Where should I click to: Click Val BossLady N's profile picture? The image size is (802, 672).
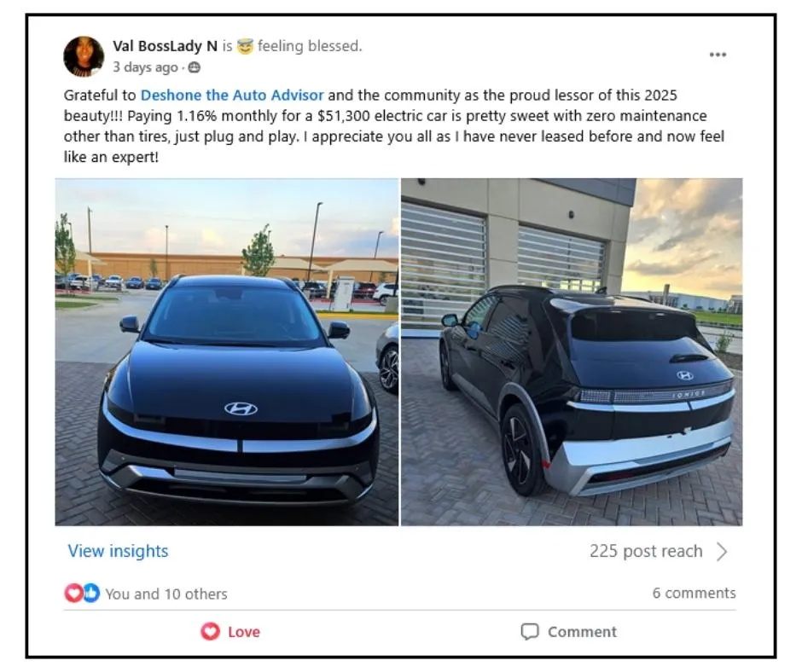[x=84, y=56]
